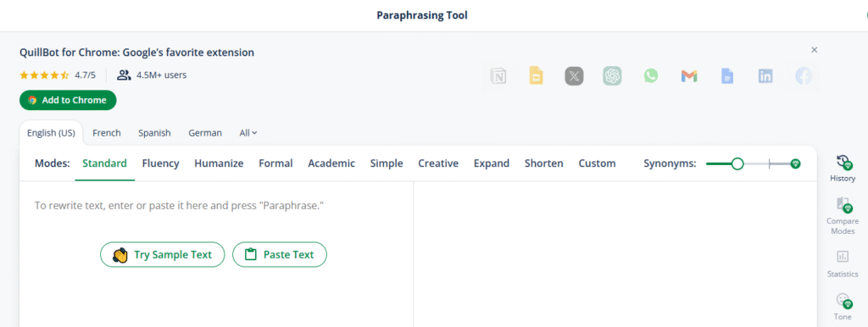Select the Simple mode

pyautogui.click(x=387, y=163)
